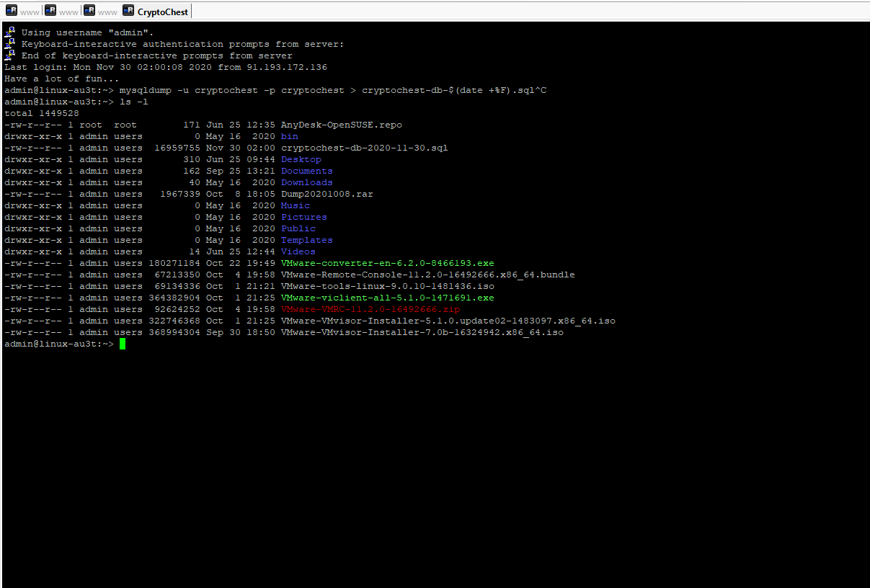This screenshot has width=870, height=588.
Task: Select the file name AnyDesk-OpenSUSE.repo
Action: (342, 125)
